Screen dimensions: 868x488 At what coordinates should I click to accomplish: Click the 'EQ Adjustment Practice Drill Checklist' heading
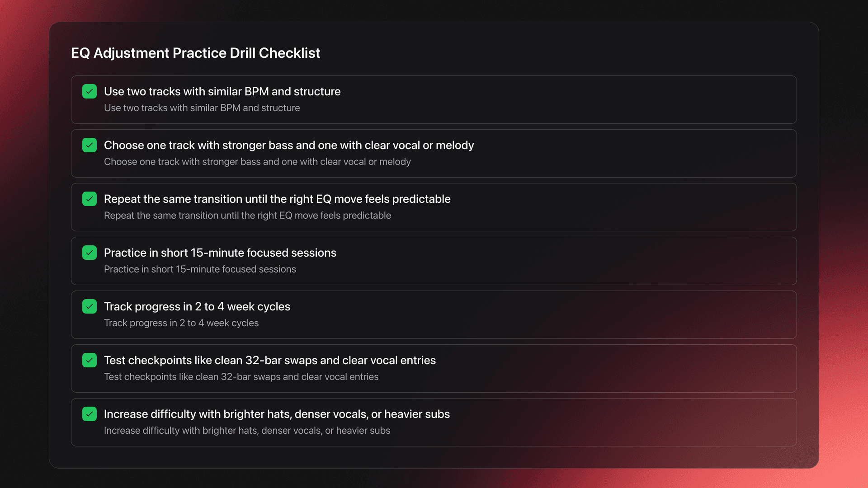point(195,53)
